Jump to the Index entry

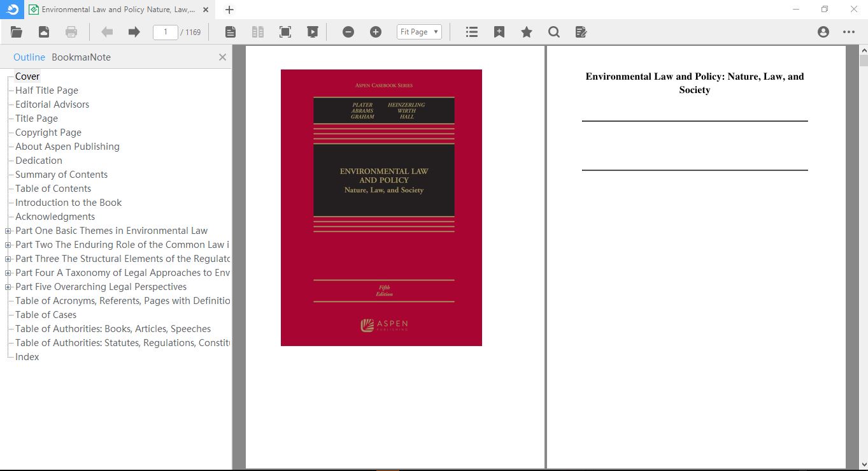click(x=27, y=357)
